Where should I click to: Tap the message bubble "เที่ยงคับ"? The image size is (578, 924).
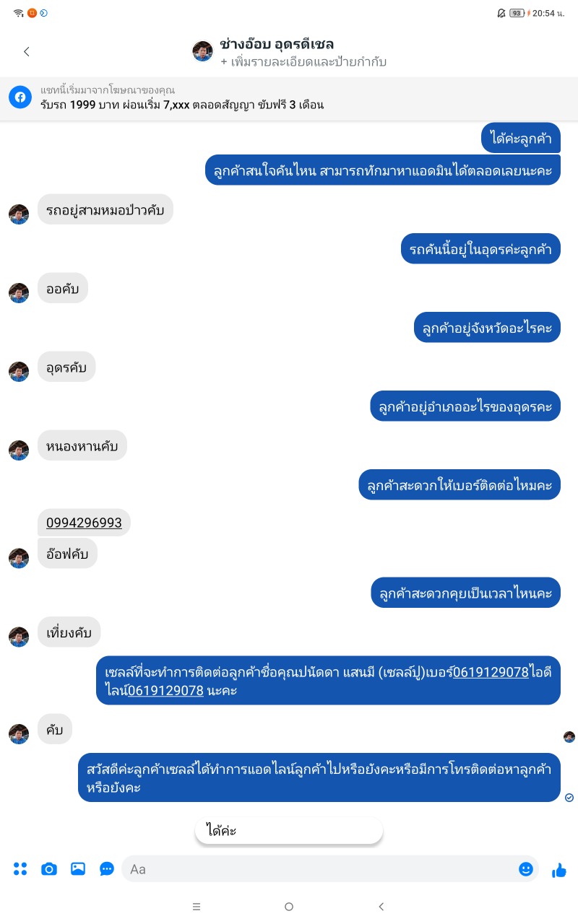tap(69, 632)
